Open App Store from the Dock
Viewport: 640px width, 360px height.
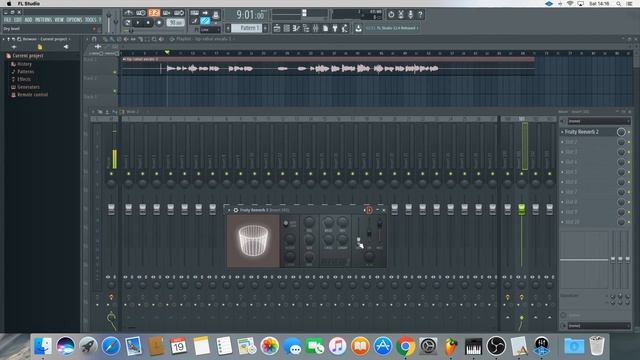pyautogui.click(x=383, y=346)
